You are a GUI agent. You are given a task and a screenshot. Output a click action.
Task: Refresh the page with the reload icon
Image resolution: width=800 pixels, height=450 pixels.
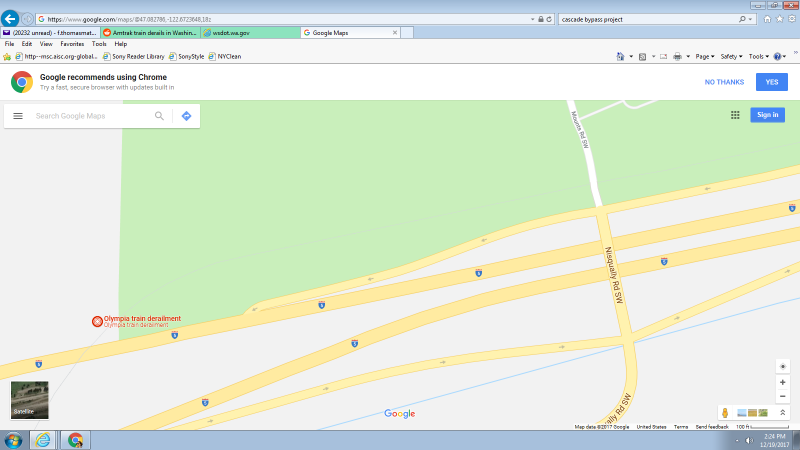[x=549, y=19]
